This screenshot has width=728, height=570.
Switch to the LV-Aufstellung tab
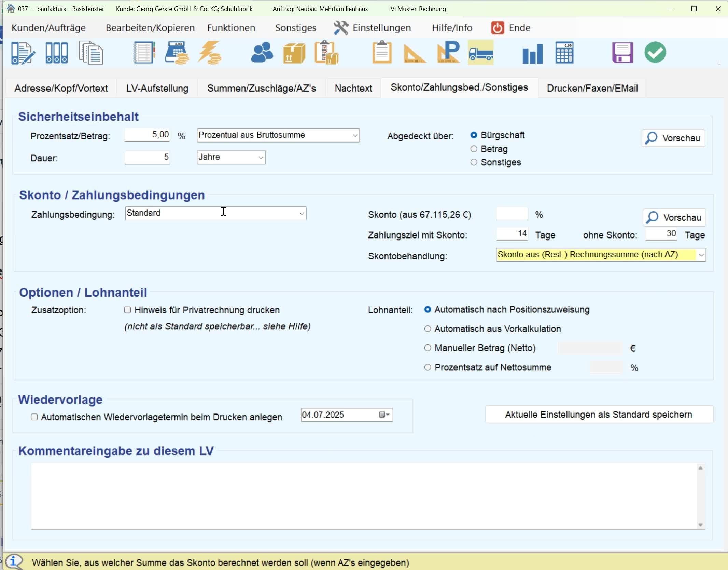pyautogui.click(x=157, y=88)
